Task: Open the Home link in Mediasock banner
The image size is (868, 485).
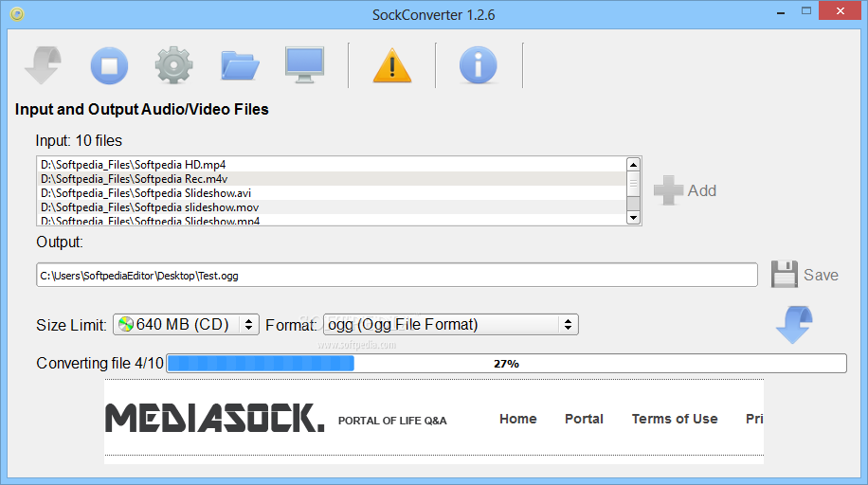Action: (x=518, y=419)
